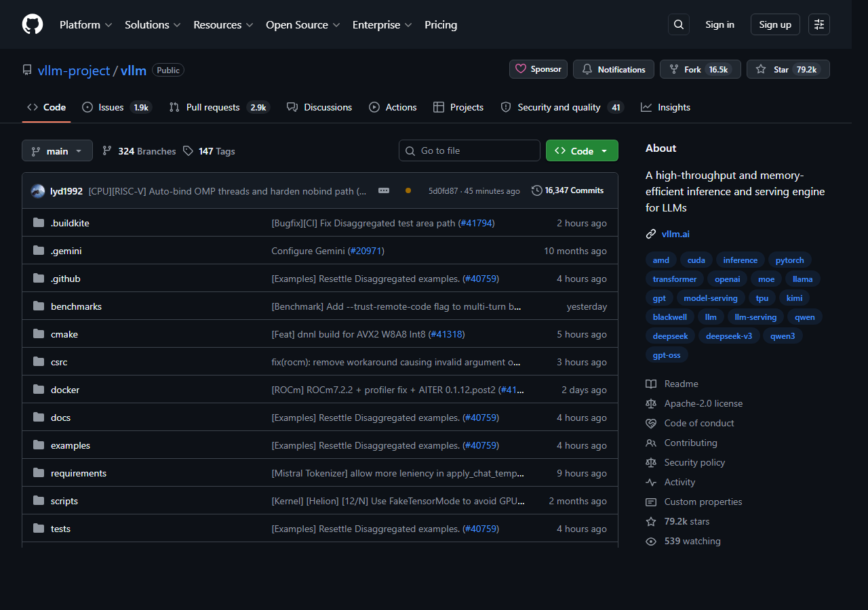Image resolution: width=868 pixels, height=610 pixels.
Task: View the 79.2k stars link
Action: point(678,521)
